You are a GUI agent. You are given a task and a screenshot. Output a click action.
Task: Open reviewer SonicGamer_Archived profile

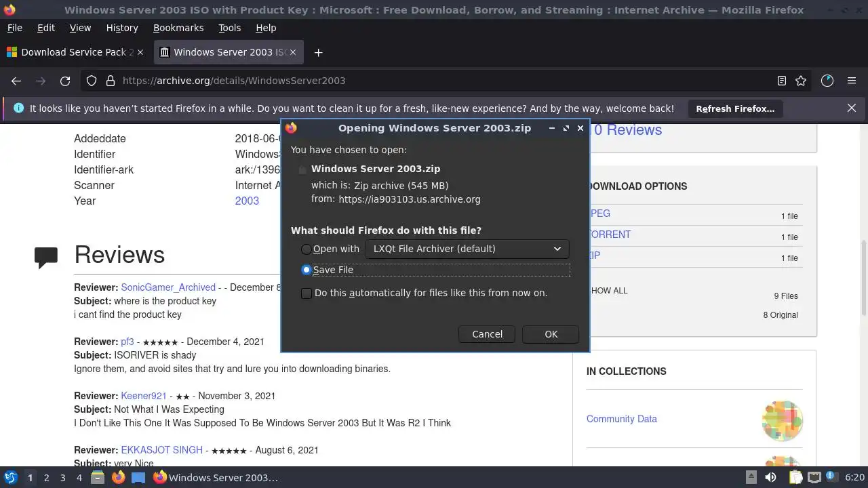coord(168,287)
